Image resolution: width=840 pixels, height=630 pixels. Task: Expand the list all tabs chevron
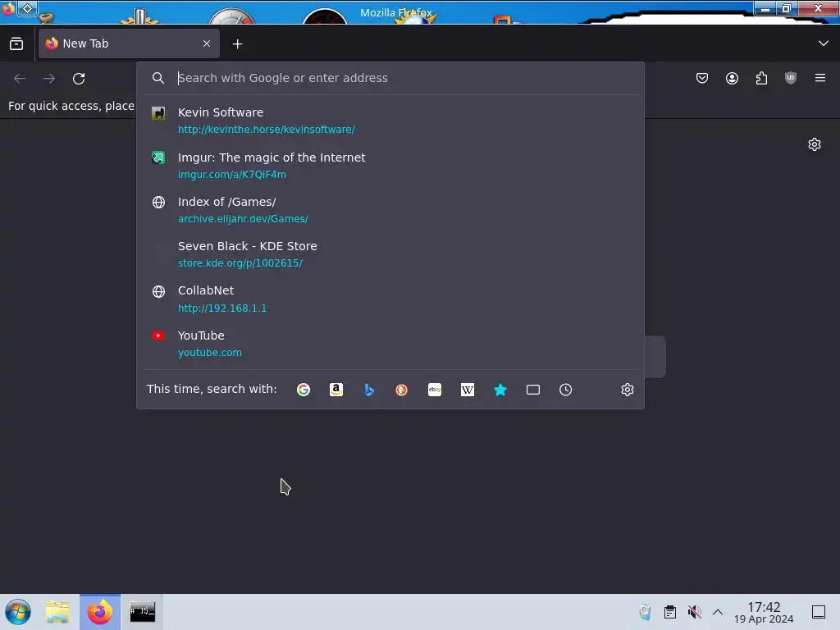click(824, 43)
